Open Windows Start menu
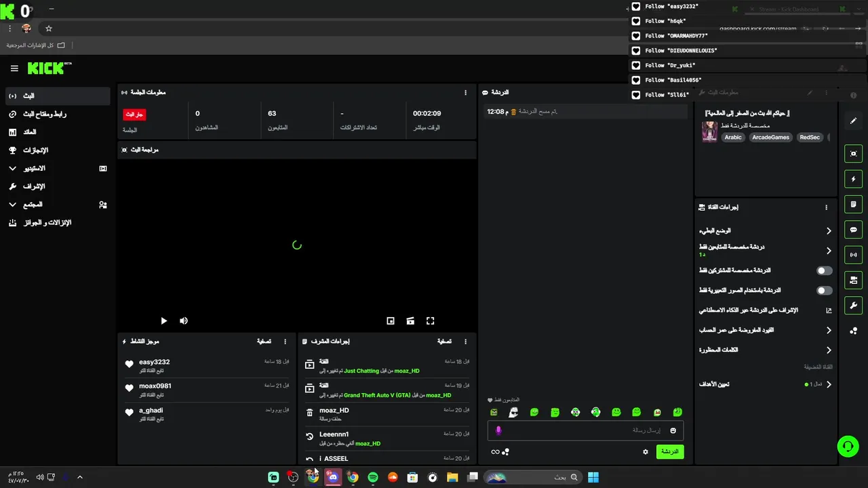The image size is (868, 488). [x=593, y=477]
